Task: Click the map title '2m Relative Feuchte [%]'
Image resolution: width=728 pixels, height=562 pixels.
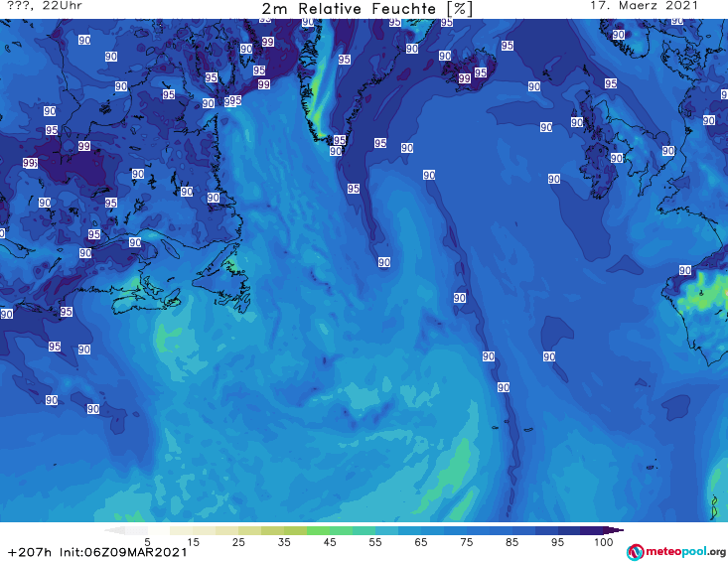Action: pyautogui.click(x=366, y=9)
